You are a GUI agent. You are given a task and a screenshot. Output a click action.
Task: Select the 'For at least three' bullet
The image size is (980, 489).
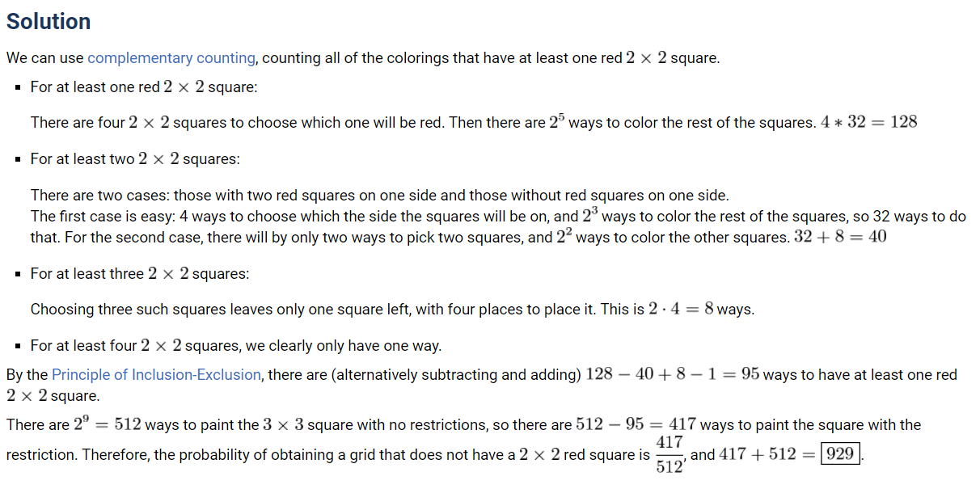(x=140, y=274)
